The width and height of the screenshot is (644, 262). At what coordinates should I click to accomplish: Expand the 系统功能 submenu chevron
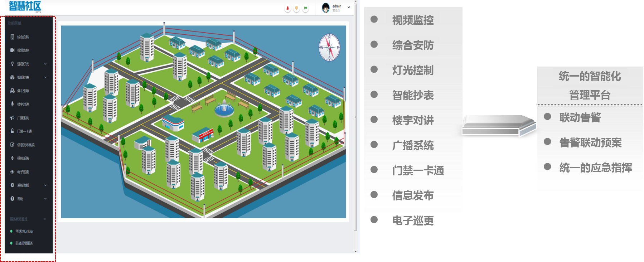(45, 185)
